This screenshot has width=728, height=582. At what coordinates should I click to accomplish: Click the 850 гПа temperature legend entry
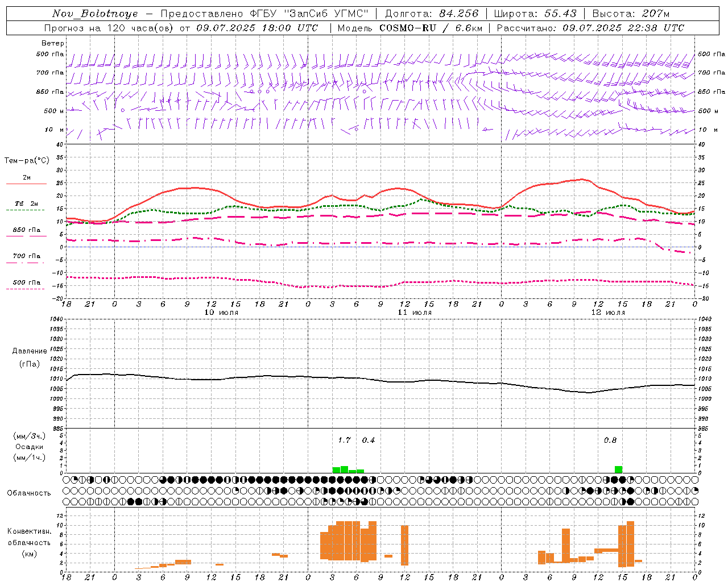click(x=26, y=230)
